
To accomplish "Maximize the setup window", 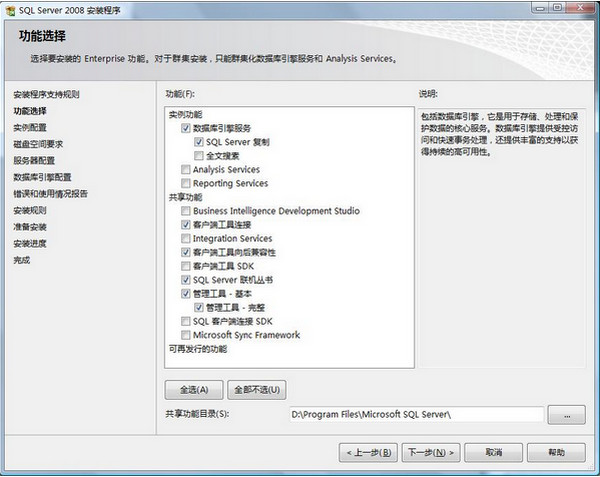I will [x=557, y=8].
